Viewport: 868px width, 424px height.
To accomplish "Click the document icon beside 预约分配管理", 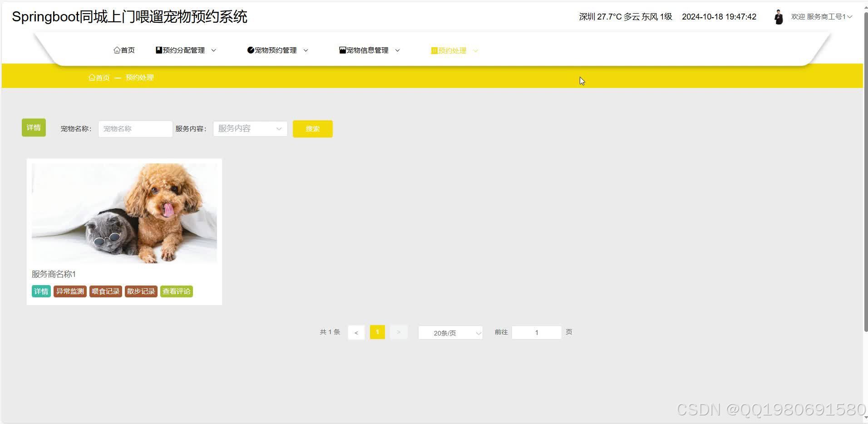I will click(x=158, y=49).
